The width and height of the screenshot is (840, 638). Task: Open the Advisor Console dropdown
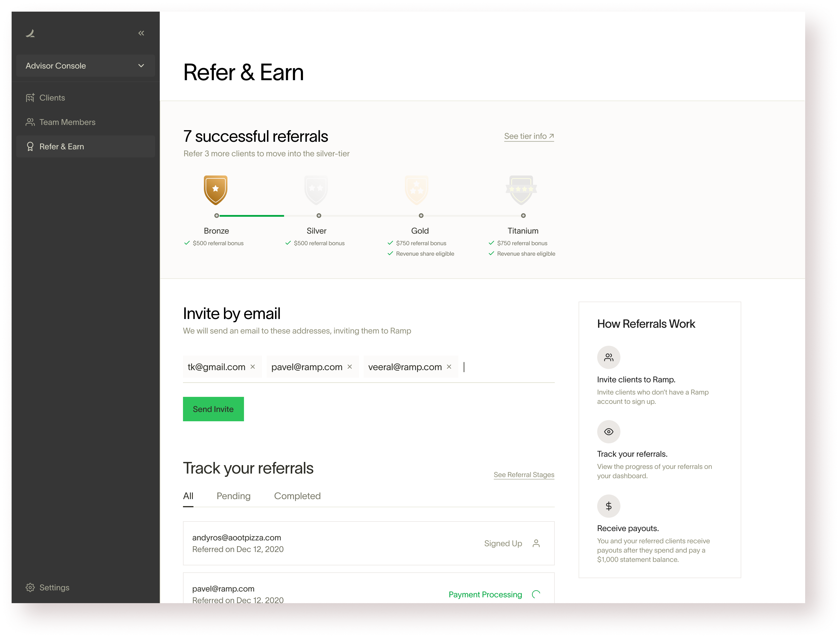[85, 66]
